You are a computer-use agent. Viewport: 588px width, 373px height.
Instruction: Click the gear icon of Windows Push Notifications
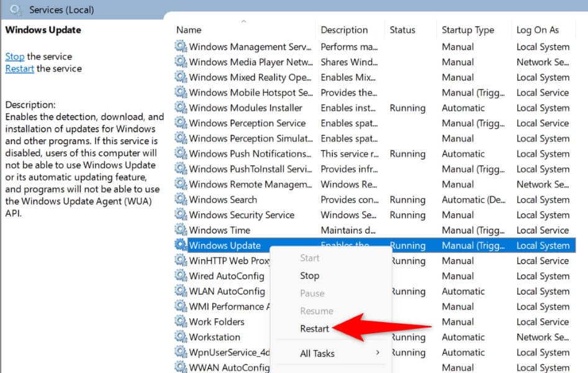tap(181, 154)
